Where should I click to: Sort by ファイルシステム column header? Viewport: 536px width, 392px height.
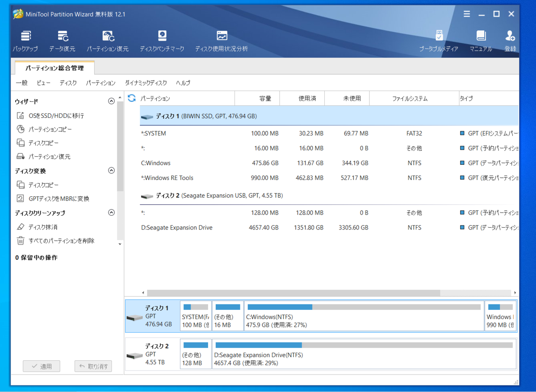pos(415,98)
